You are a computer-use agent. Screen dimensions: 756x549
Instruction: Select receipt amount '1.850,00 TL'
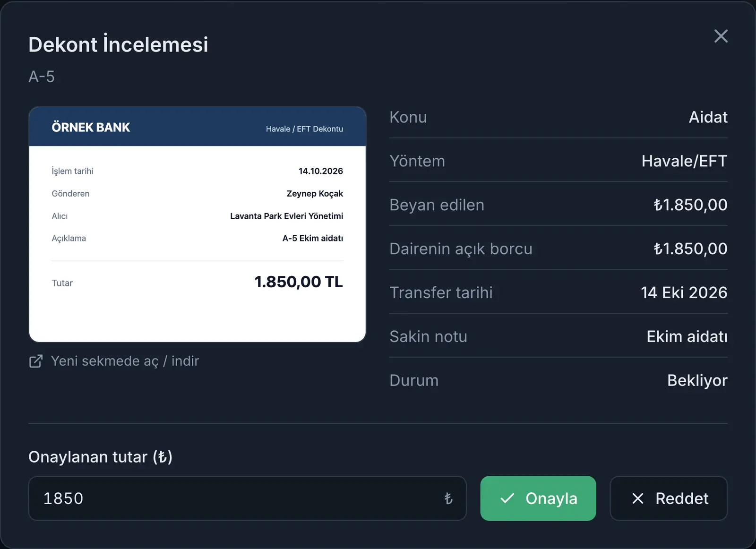coord(299,282)
